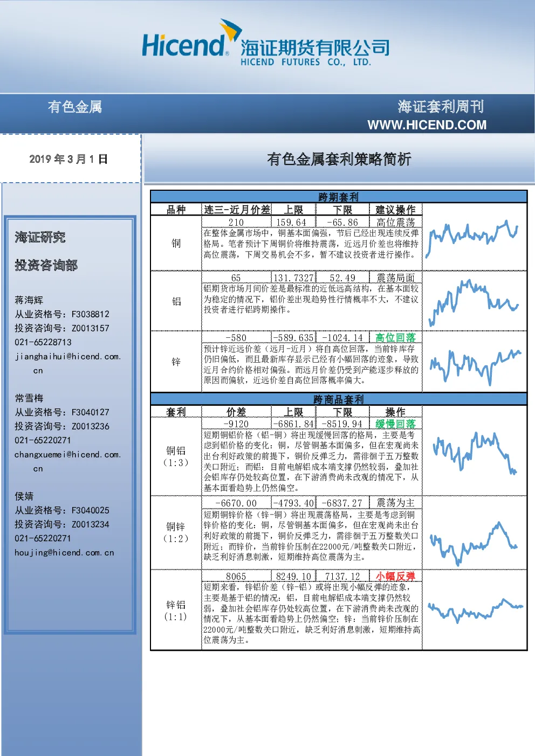Click the 锌 row label
This screenshot has height=756, width=535.
176,362
